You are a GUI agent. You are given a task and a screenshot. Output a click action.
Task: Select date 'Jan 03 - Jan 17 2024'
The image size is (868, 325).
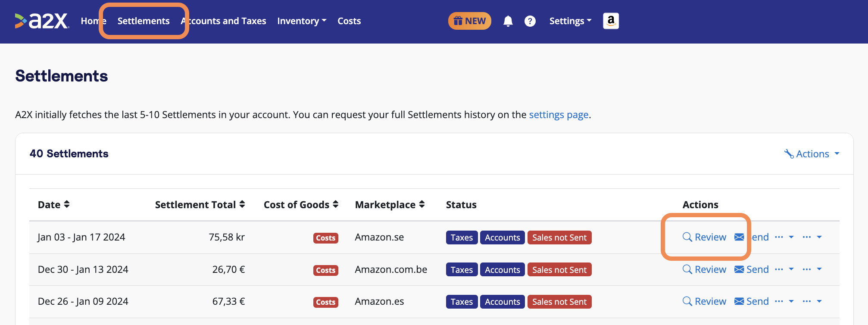coord(81,237)
